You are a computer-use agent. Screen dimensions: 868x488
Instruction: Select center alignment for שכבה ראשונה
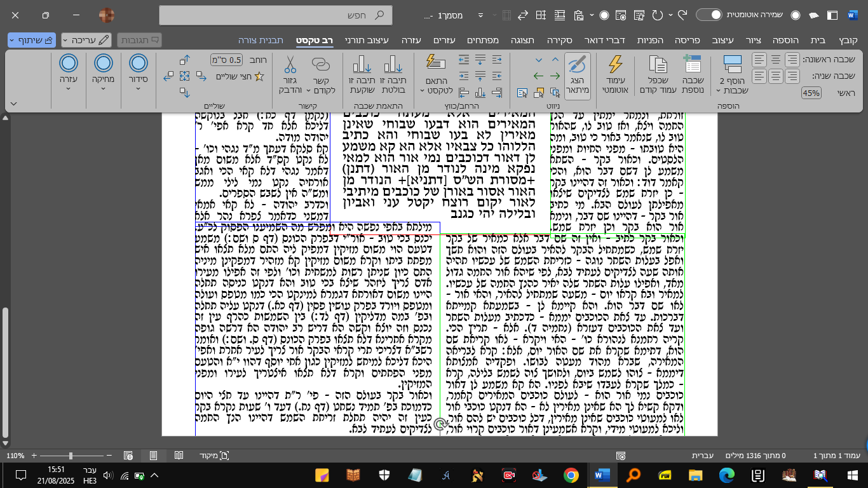coord(776,60)
